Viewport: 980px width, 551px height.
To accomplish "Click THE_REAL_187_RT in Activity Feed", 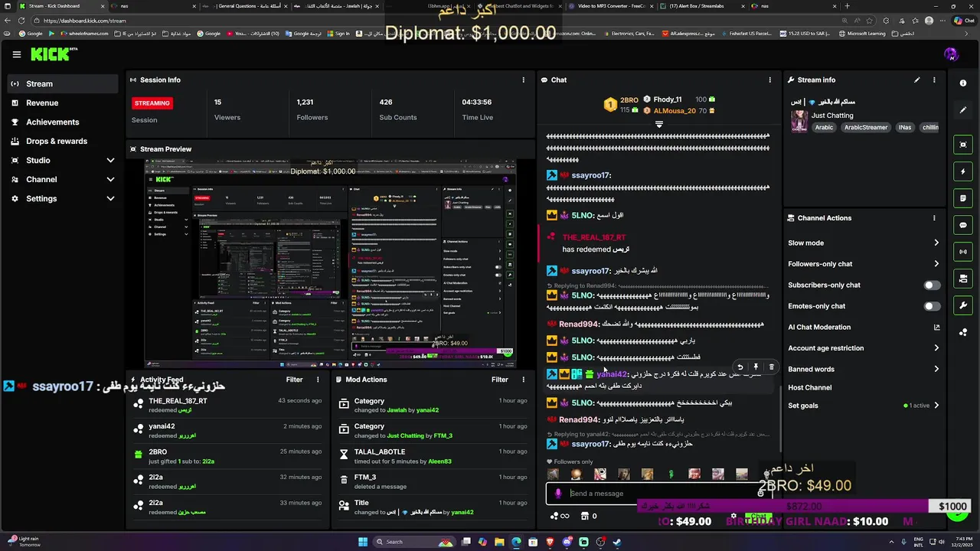I will pos(178,401).
